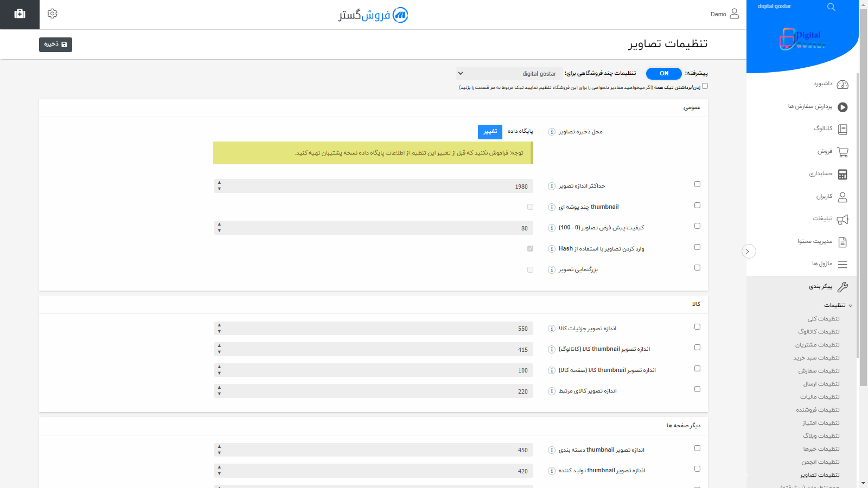Increase حداکثر اندازه تصویر with stepper arrow
This screenshot has width=868, height=488.
coord(219,183)
